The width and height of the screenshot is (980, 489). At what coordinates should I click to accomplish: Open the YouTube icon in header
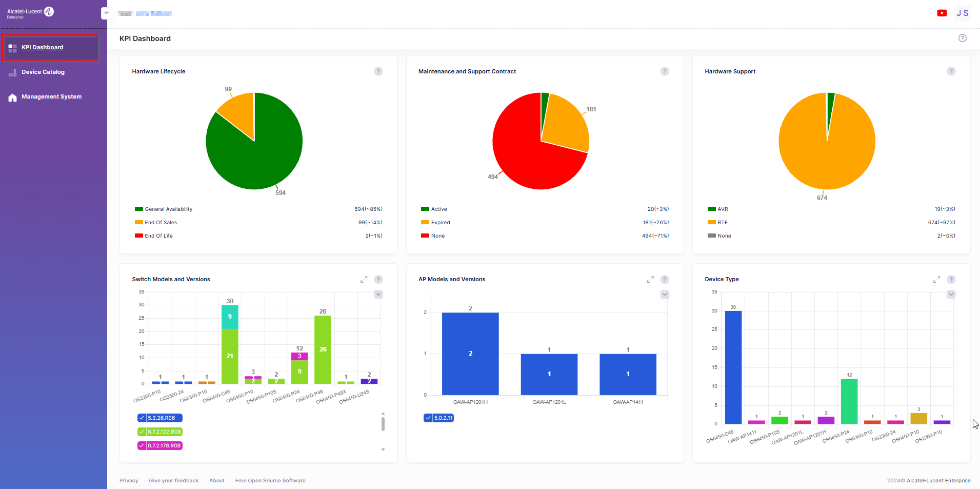(x=942, y=13)
